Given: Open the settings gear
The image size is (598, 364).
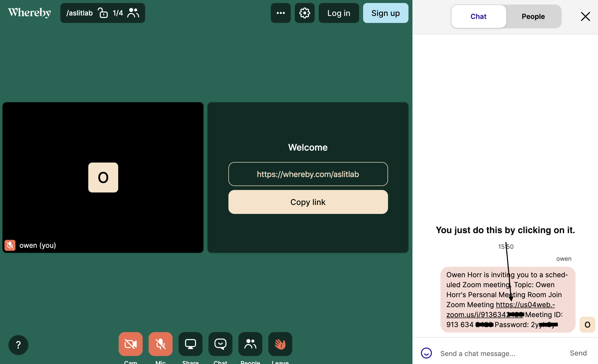Looking at the screenshot, I should point(304,13).
